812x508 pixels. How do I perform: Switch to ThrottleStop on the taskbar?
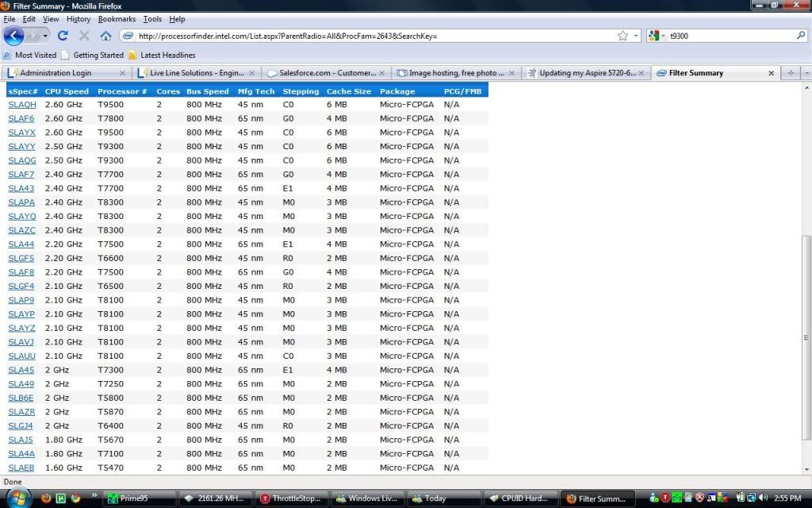pos(293,498)
